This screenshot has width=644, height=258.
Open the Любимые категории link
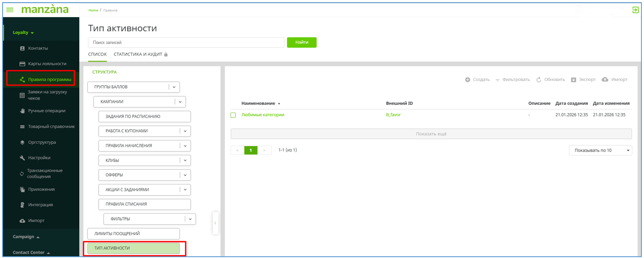pos(263,115)
